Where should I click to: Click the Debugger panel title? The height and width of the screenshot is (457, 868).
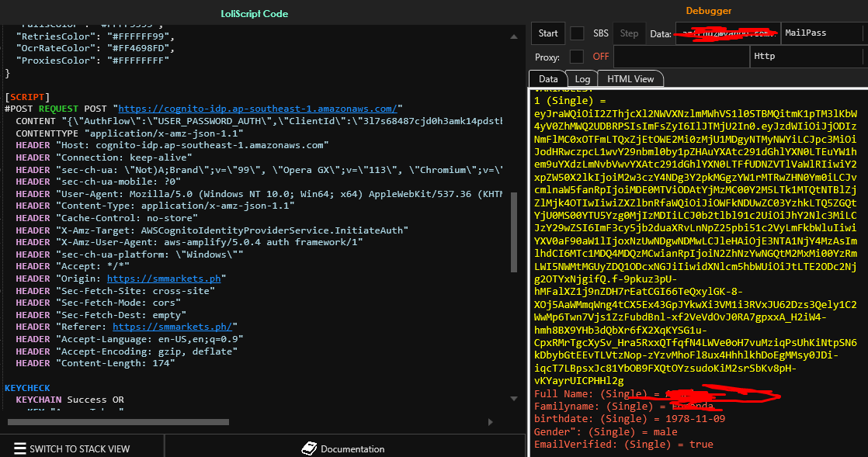coord(709,11)
